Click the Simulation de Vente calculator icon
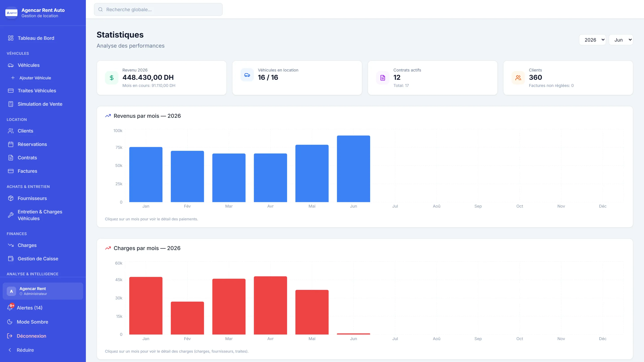The image size is (644, 362). coord(11,104)
